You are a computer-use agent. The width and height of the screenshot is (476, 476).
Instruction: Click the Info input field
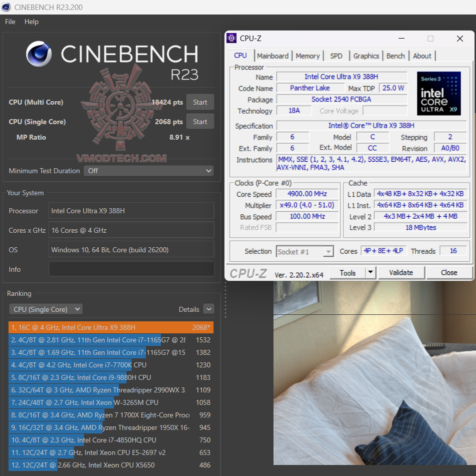click(131, 269)
